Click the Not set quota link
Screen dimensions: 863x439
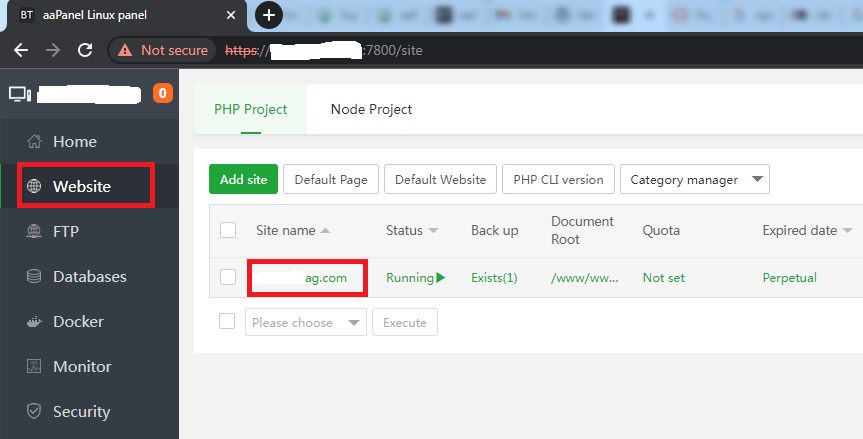[x=664, y=278]
